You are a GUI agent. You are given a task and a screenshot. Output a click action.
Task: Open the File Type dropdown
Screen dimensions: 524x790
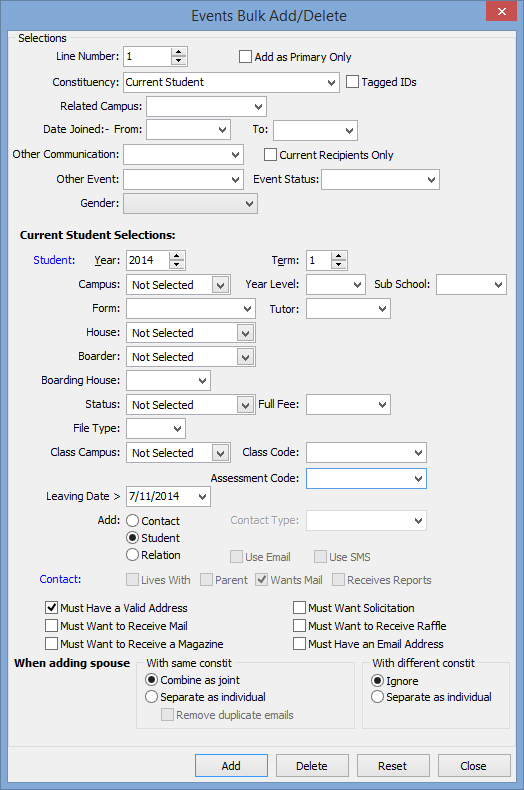[177, 429]
